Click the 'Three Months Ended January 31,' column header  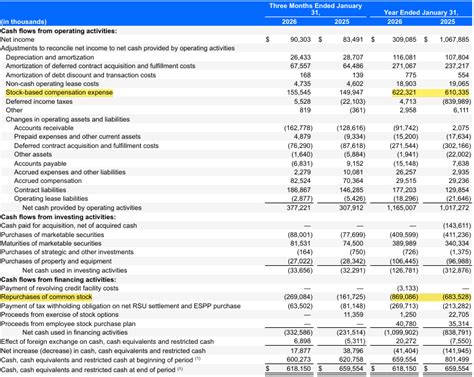click(315, 9)
